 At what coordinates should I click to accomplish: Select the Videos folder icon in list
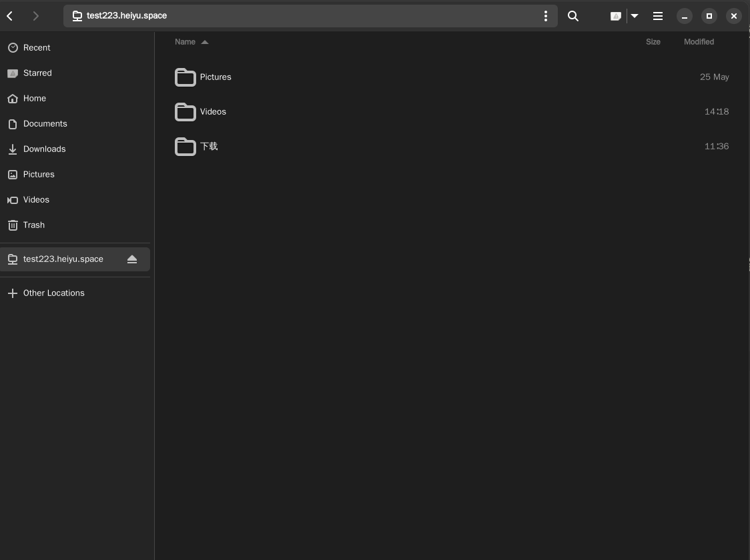click(185, 112)
